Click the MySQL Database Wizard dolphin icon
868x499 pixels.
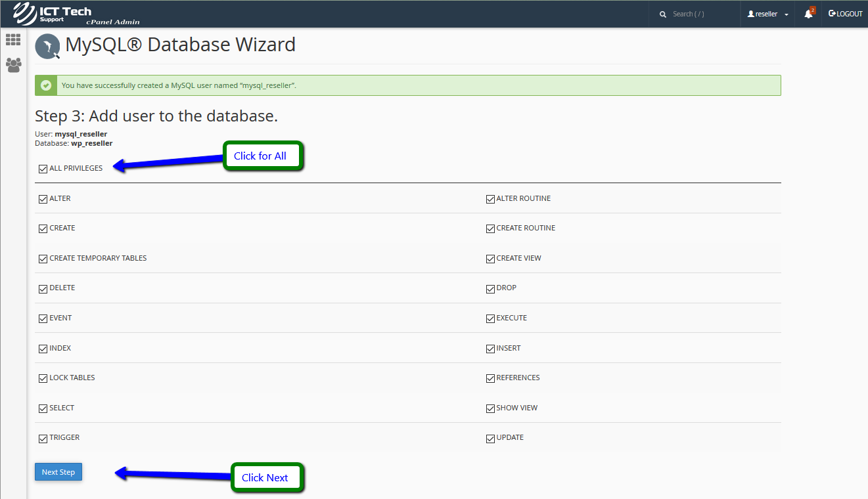point(47,46)
